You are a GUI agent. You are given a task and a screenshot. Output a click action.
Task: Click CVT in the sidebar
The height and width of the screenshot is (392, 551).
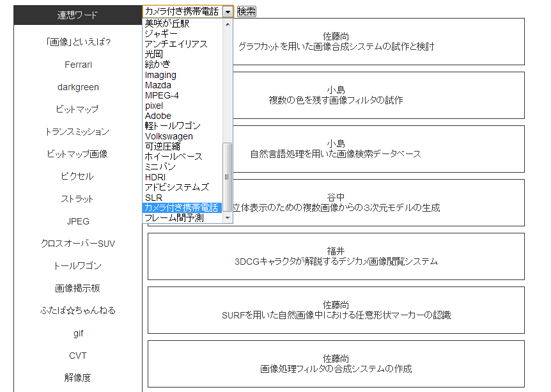pos(78,356)
